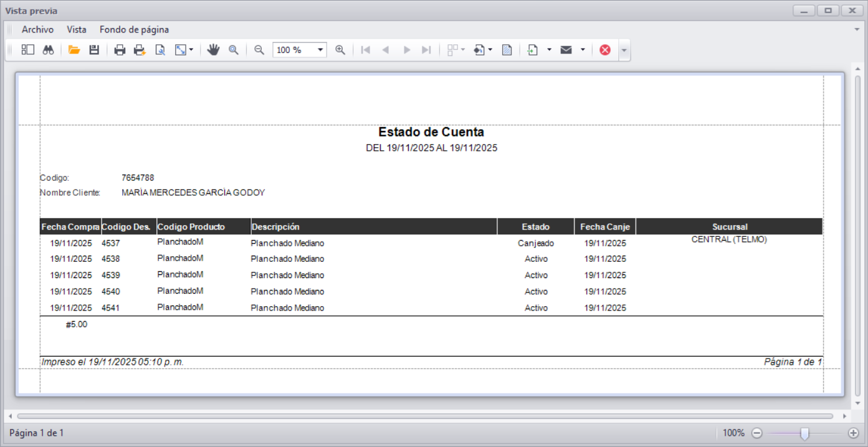This screenshot has height=447, width=868.
Task: Save the report using the floppy disk icon
Action: [94, 50]
